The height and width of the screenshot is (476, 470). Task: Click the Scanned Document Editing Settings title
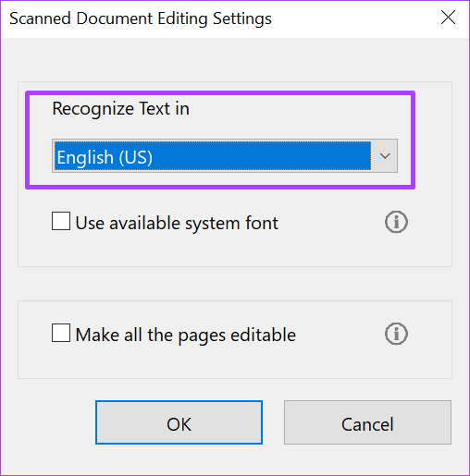click(141, 18)
